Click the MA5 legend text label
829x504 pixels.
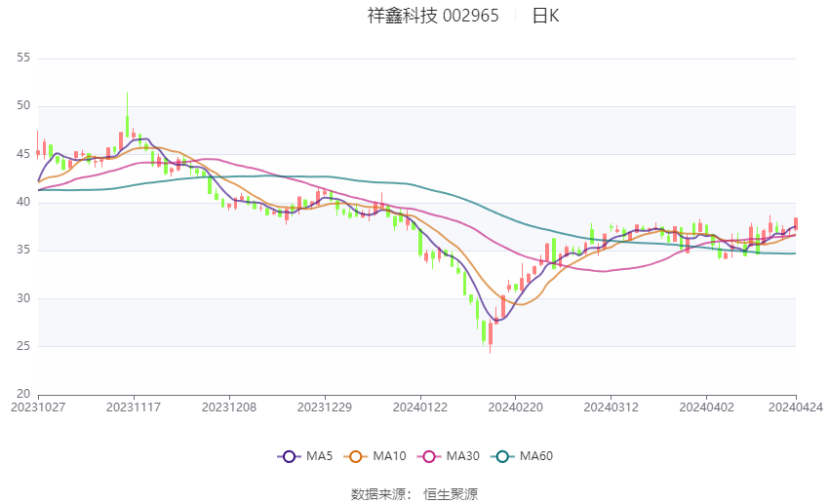(319, 456)
